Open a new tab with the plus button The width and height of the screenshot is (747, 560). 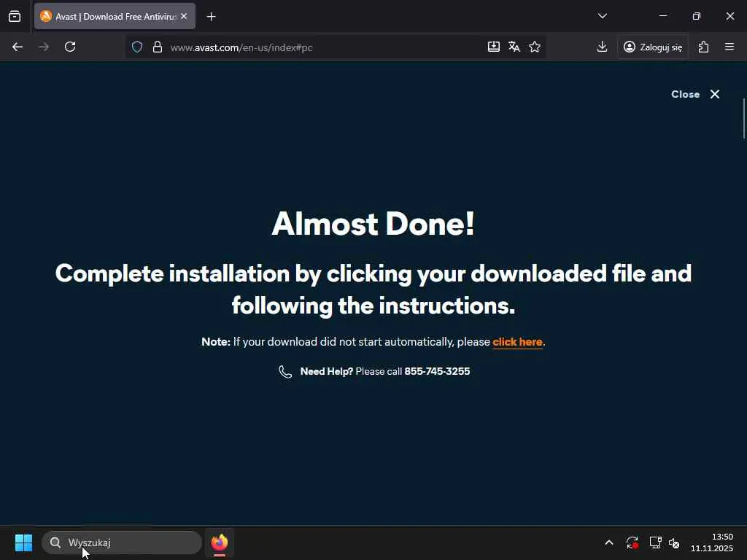point(211,17)
